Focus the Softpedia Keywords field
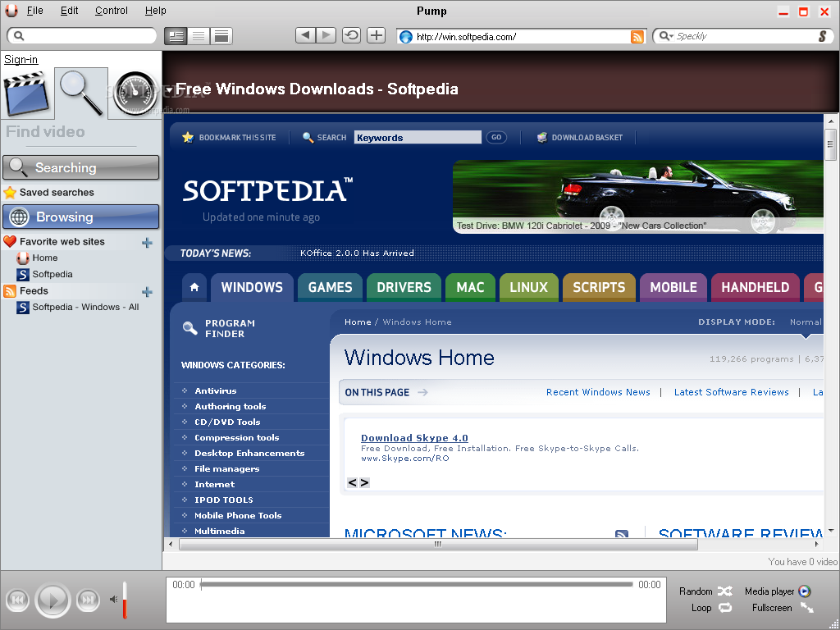840x630 pixels. (x=418, y=137)
